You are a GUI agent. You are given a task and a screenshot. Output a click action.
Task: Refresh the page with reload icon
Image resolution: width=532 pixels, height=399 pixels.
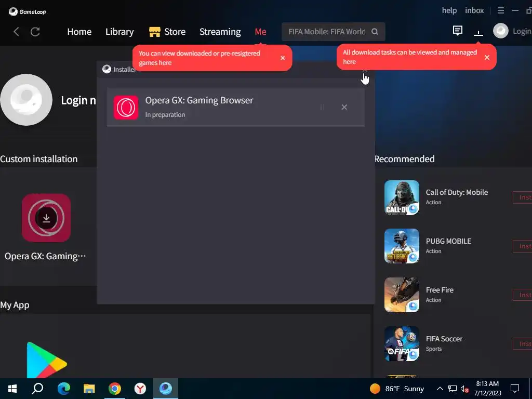click(x=35, y=32)
